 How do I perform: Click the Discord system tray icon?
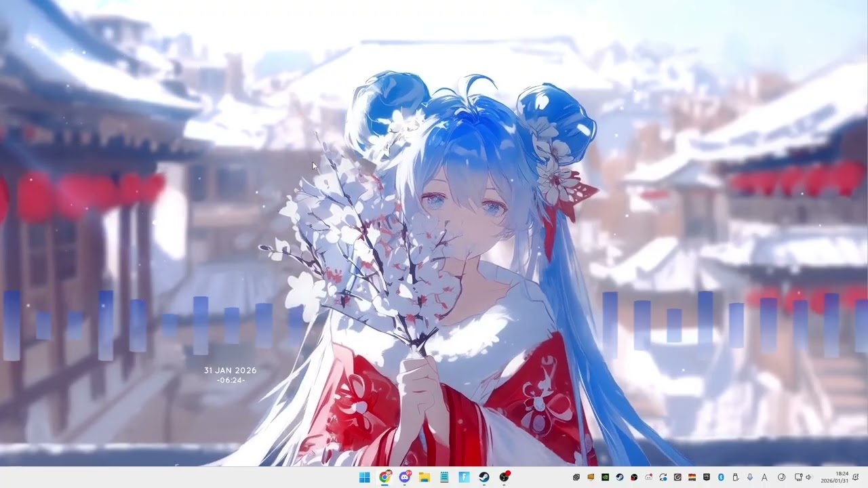[649, 477]
